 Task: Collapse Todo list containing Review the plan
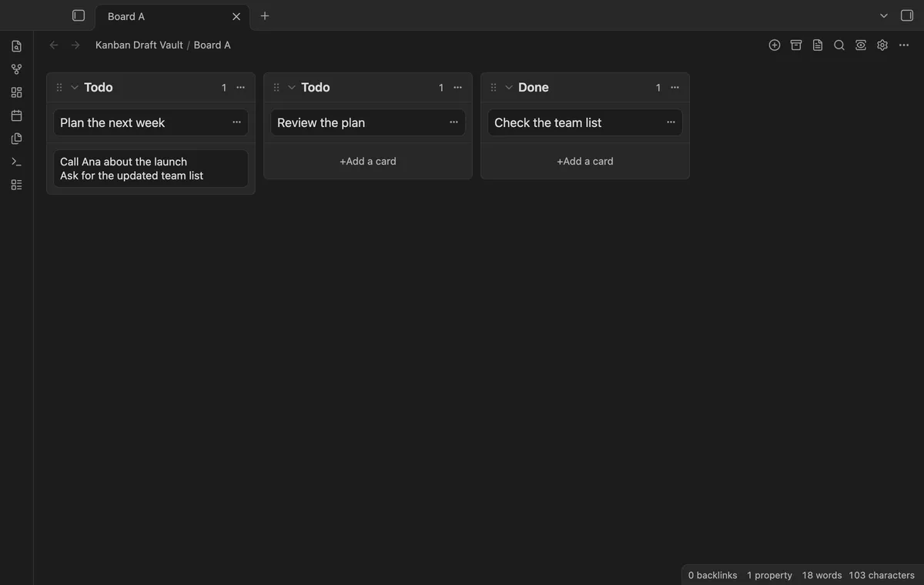(292, 88)
